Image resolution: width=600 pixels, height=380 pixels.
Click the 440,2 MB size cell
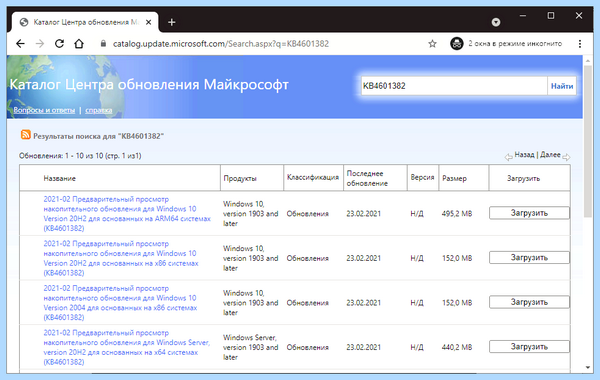[457, 347]
